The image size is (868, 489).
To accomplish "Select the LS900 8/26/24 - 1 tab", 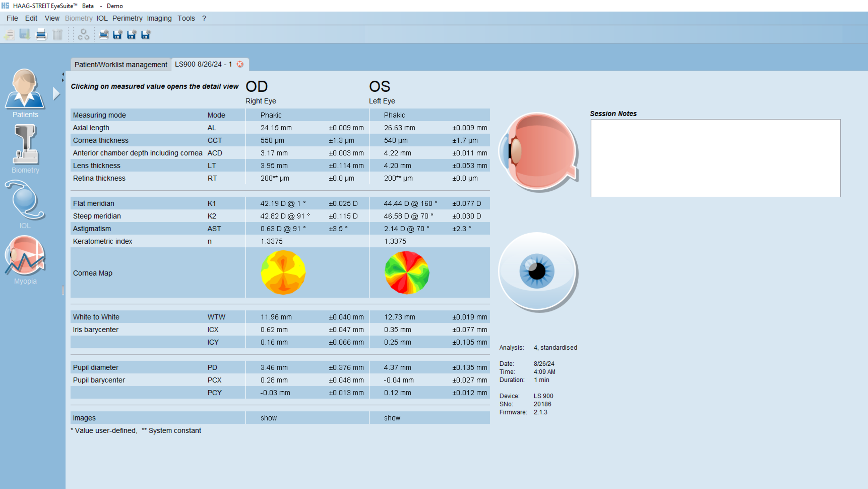I will coord(204,64).
